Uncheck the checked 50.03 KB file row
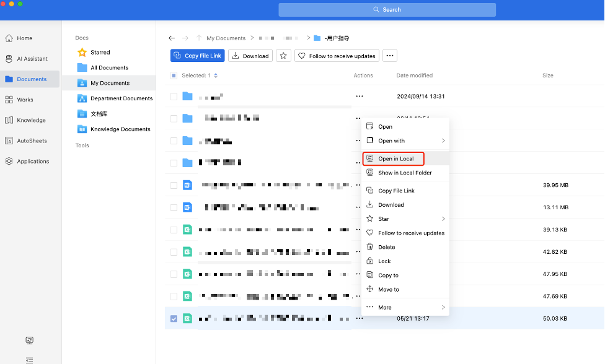The height and width of the screenshot is (364, 605). click(174, 318)
